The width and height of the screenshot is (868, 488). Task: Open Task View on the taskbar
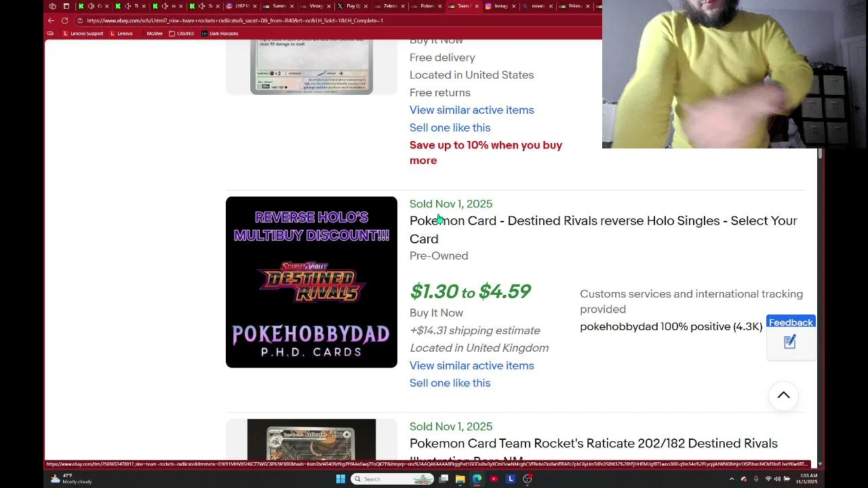pos(443,479)
